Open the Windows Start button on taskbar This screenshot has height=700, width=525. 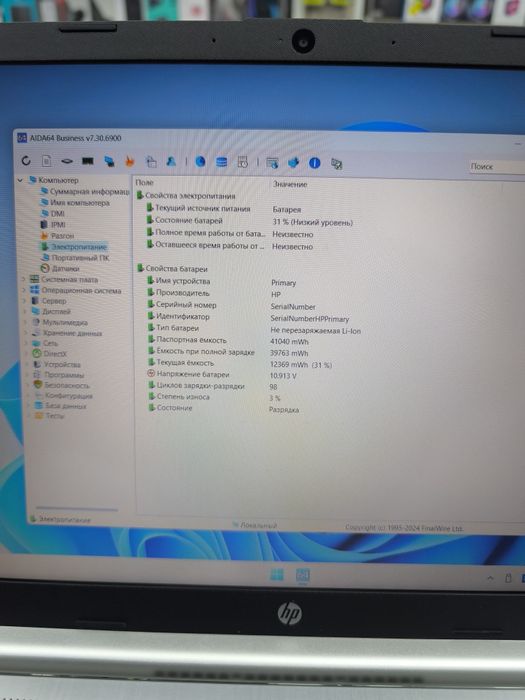pos(277,575)
